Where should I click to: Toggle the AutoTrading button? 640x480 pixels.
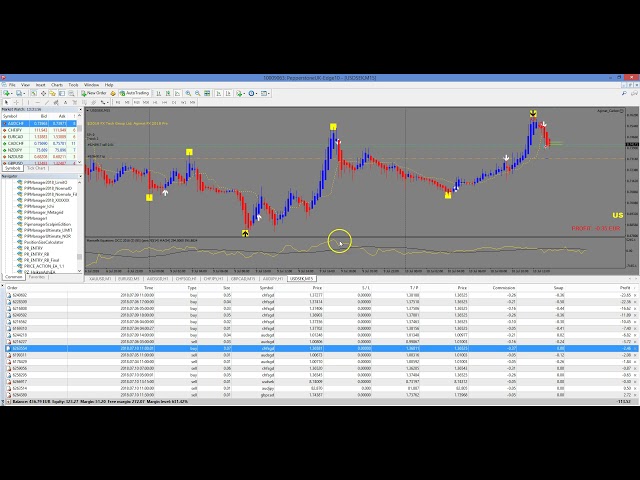pyautogui.click(x=139, y=93)
